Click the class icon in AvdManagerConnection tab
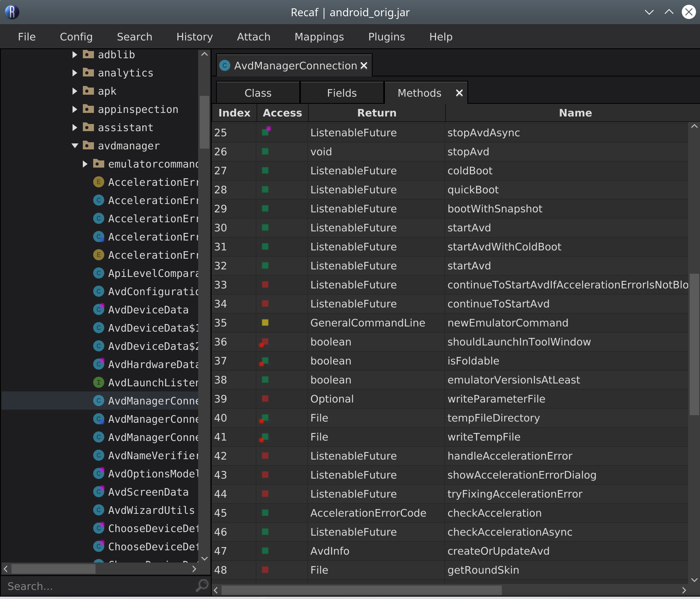 pyautogui.click(x=225, y=65)
